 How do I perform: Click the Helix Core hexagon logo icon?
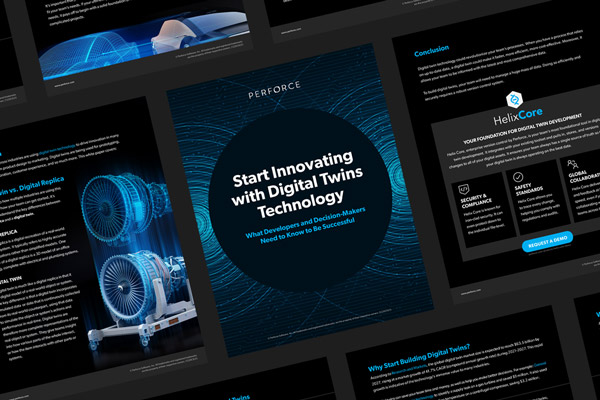[515, 100]
